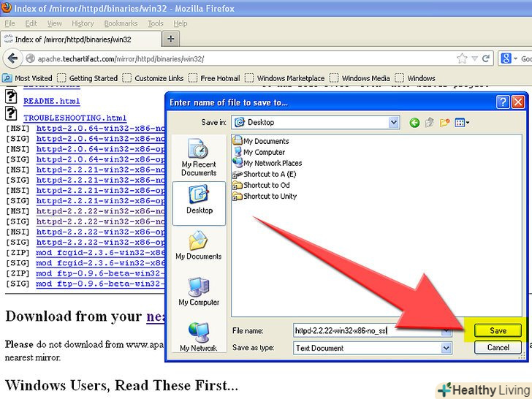Open the History menu
The height and width of the screenshot is (399, 532).
(x=83, y=23)
